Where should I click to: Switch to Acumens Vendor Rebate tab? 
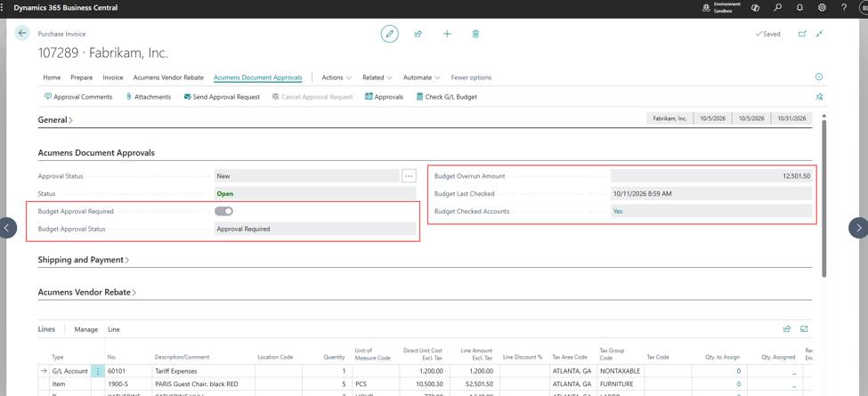[168, 77]
